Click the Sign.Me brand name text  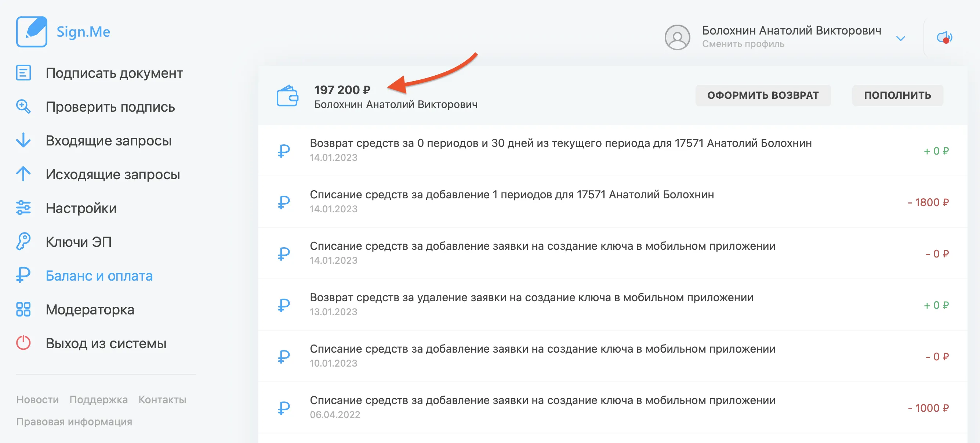(x=83, y=32)
